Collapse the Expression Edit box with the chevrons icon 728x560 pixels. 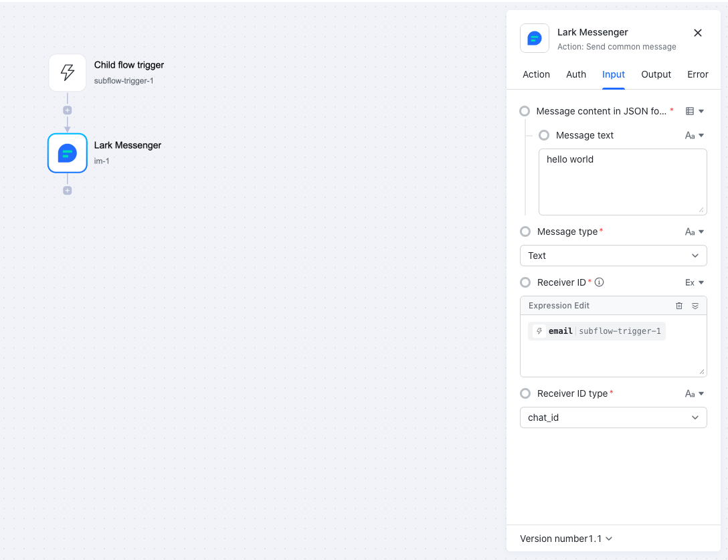695,306
